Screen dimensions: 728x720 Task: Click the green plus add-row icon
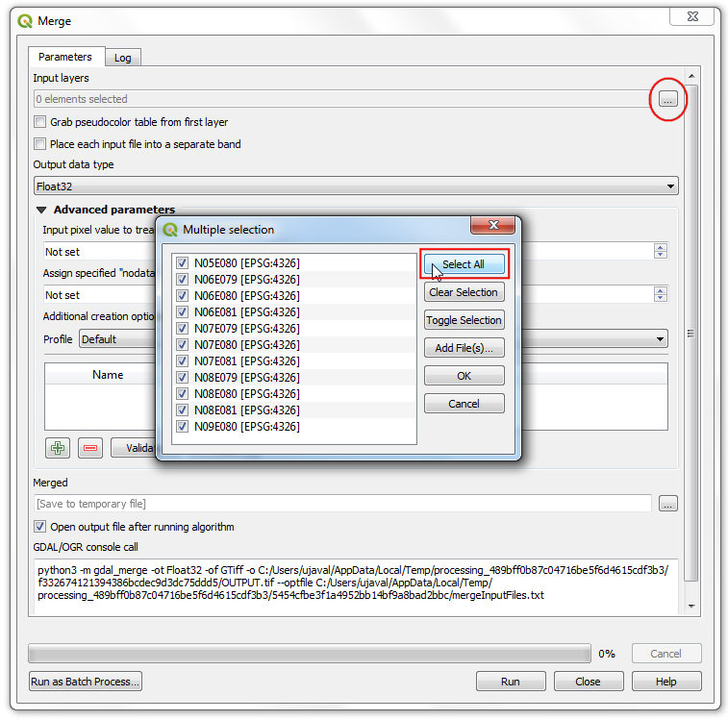pyautogui.click(x=58, y=447)
